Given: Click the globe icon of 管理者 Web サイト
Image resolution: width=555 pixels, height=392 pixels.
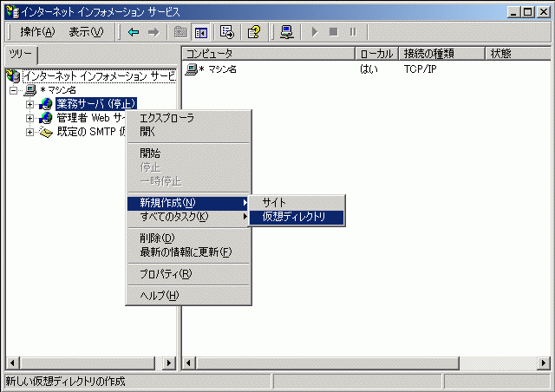Looking at the screenshot, I should tap(46, 118).
